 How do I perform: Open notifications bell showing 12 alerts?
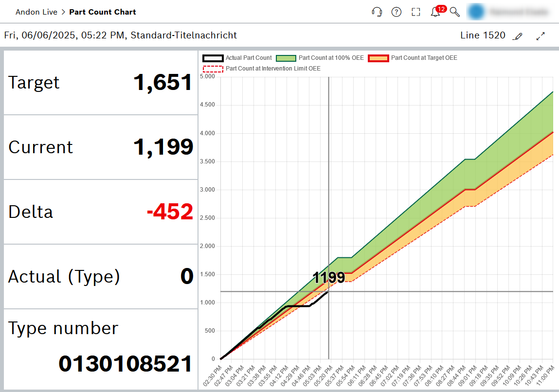coord(435,12)
